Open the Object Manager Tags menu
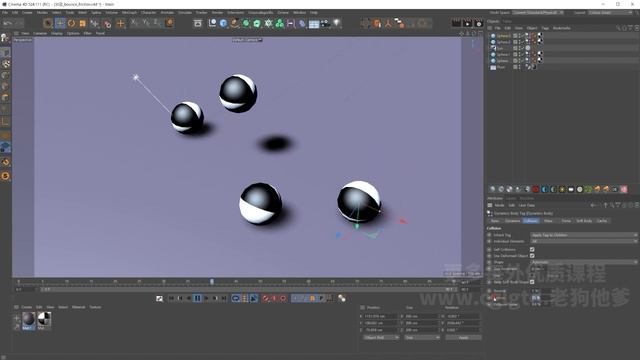Viewport: 640px width, 360px height. click(545, 28)
